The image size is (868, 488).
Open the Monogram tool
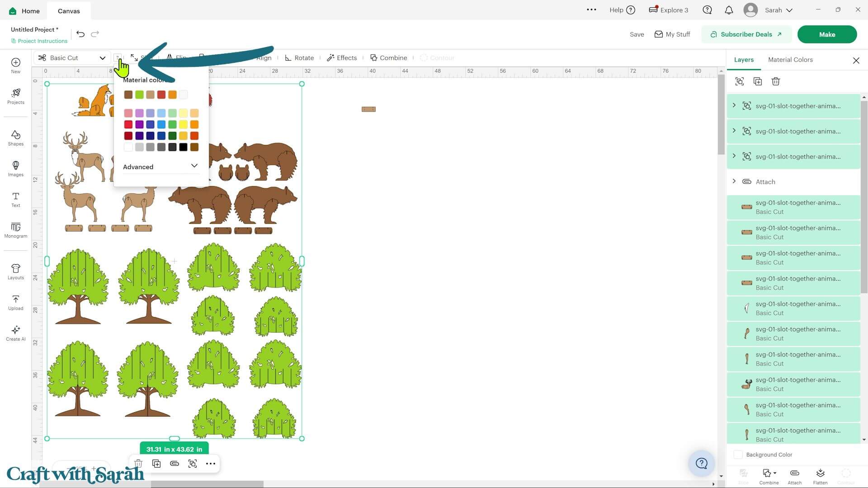pos(15,230)
